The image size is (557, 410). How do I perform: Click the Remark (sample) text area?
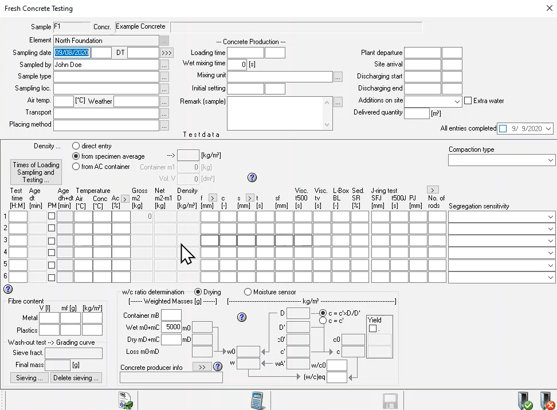point(276,114)
